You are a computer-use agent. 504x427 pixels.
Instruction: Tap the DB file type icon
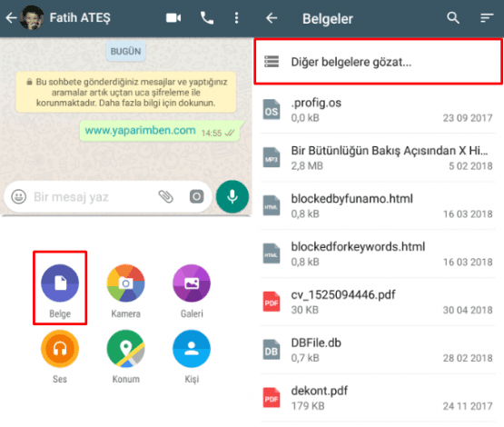click(272, 350)
